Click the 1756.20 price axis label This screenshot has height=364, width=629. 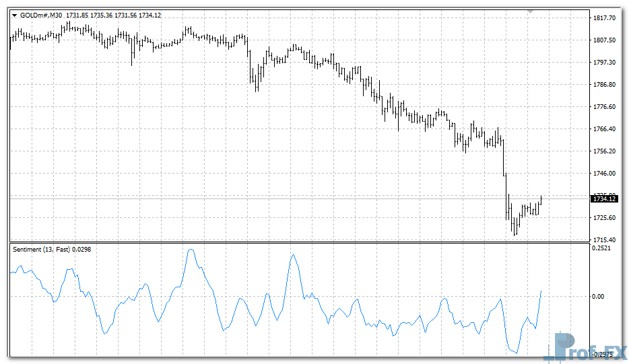[x=604, y=151]
